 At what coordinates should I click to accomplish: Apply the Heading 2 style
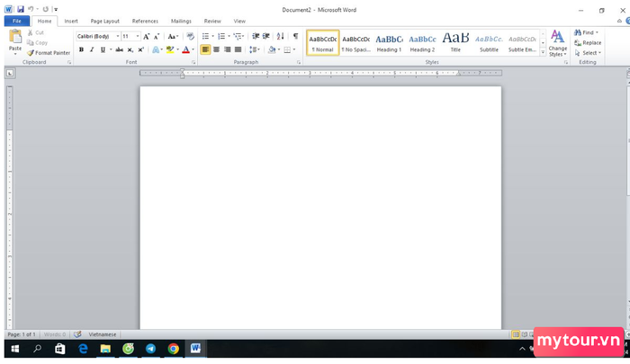pos(422,42)
